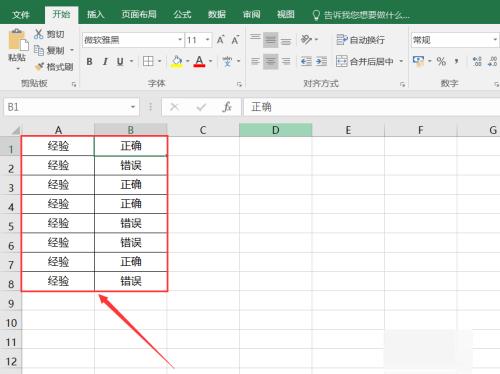Click 合并后居中 merge button
The width and height of the screenshot is (500, 374).
[365, 61]
